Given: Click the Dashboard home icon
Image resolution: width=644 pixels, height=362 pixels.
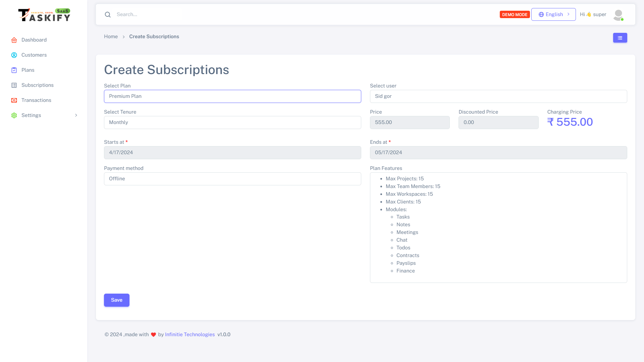Looking at the screenshot, I should tap(14, 40).
